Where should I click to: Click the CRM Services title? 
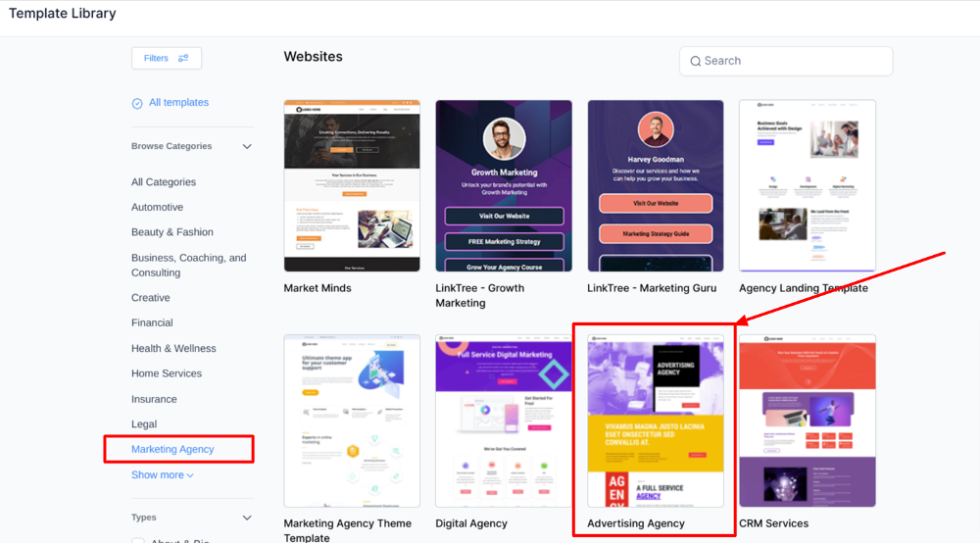point(774,523)
